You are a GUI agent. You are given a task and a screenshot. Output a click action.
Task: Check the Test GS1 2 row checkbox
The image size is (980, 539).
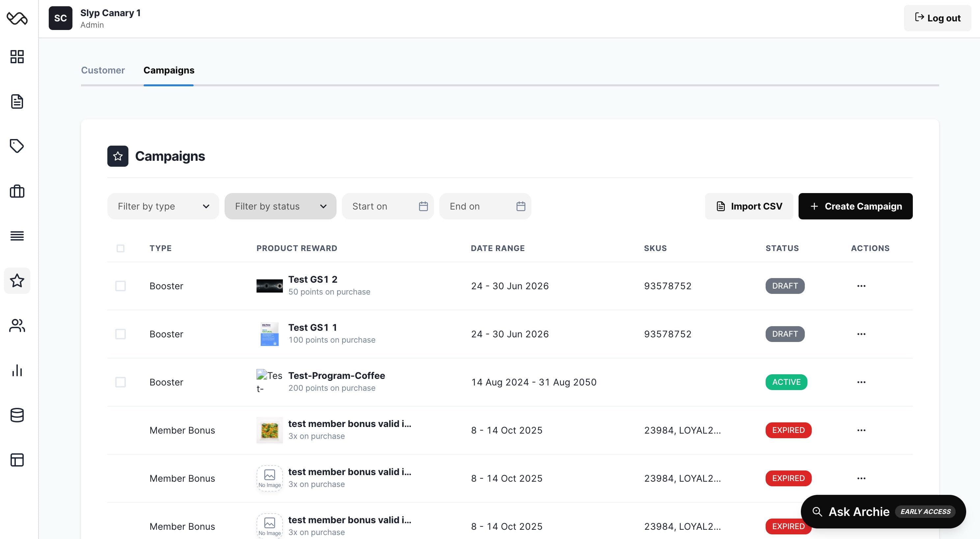click(x=121, y=286)
